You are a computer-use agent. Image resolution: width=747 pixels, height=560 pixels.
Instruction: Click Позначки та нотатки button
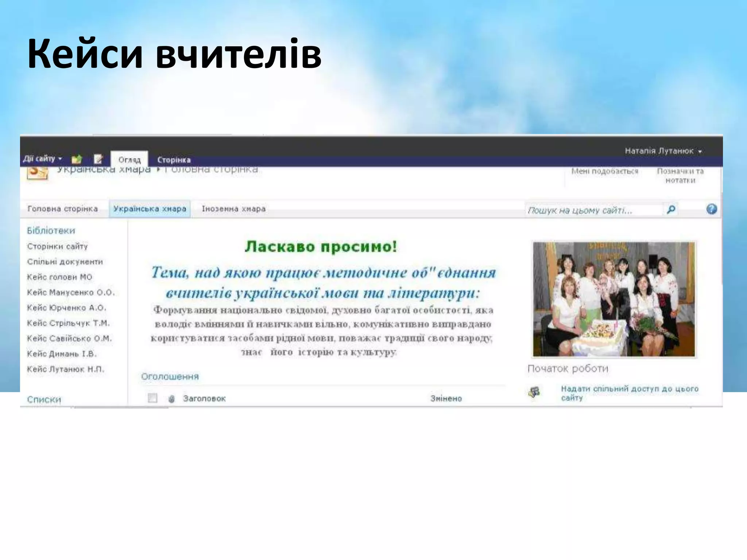click(680, 175)
